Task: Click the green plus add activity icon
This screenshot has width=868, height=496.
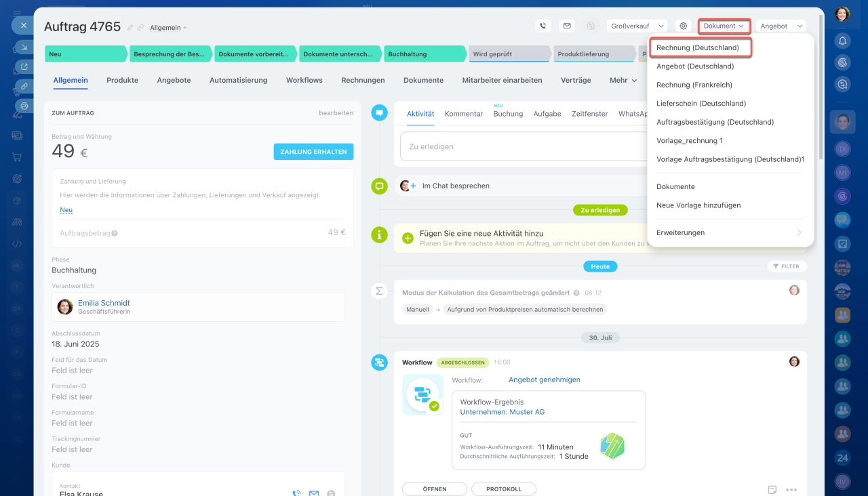Action: [408, 238]
